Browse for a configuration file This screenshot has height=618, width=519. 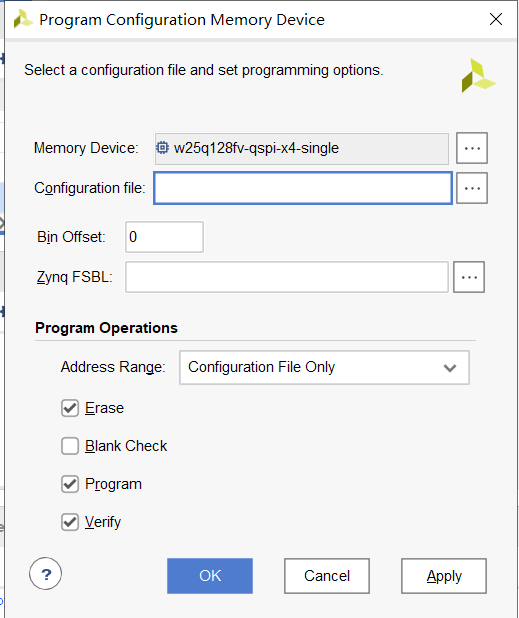(x=472, y=188)
